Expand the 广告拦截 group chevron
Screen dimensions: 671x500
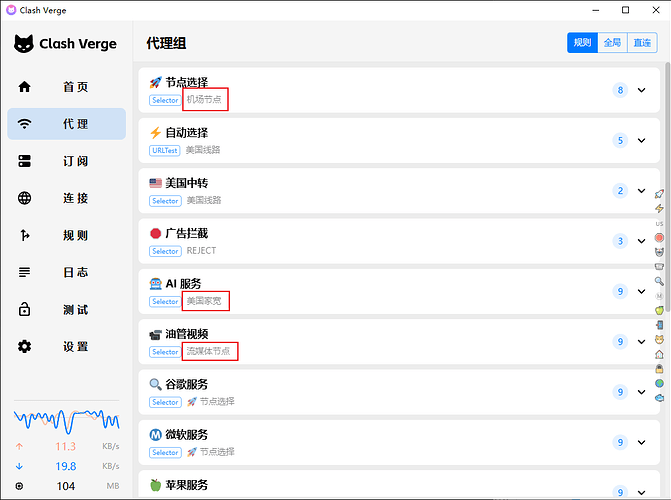coord(641,241)
